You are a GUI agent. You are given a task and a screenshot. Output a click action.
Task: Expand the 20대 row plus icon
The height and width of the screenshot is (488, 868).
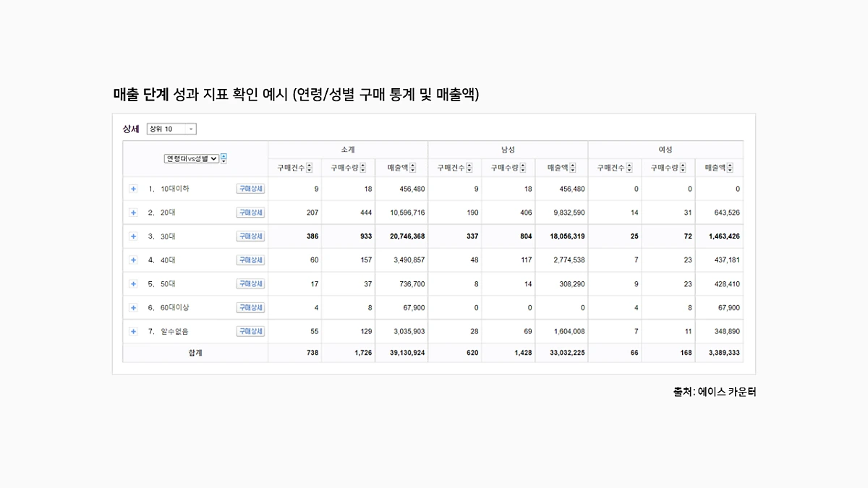(x=133, y=213)
